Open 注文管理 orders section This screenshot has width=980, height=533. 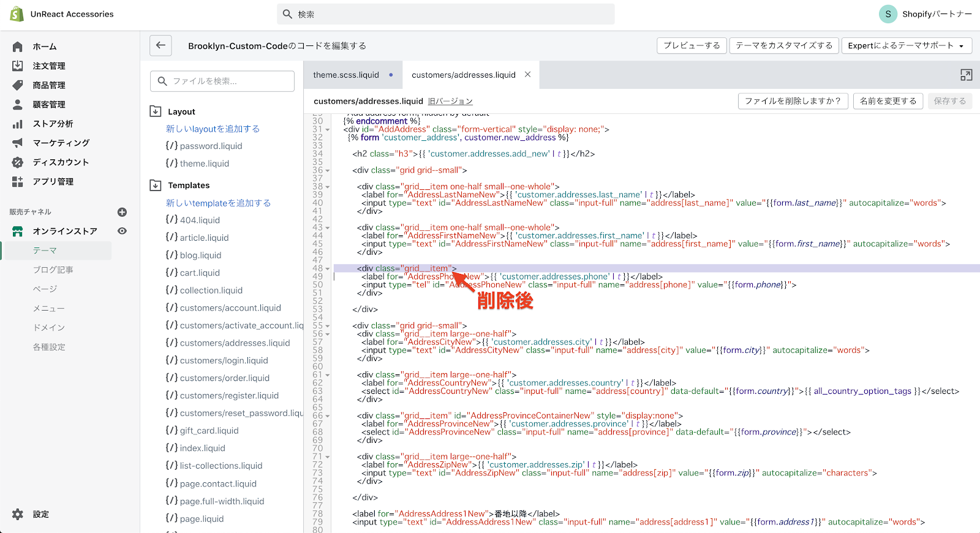pos(48,66)
